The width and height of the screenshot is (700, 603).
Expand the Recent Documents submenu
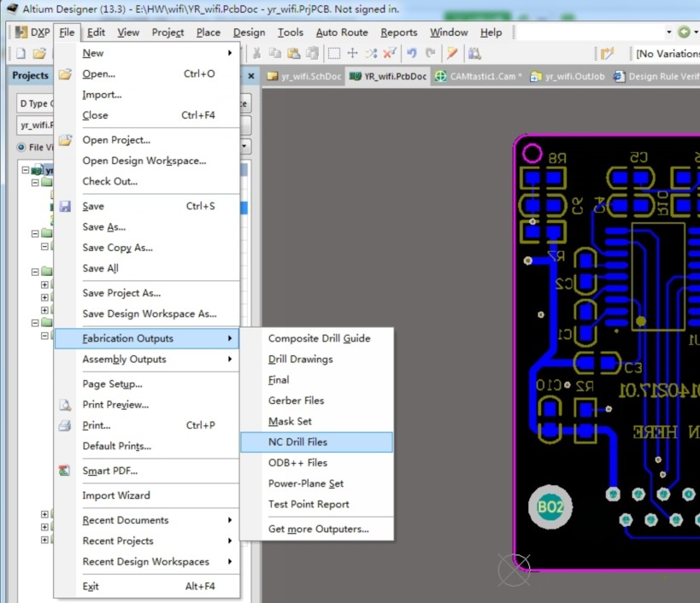pos(230,520)
